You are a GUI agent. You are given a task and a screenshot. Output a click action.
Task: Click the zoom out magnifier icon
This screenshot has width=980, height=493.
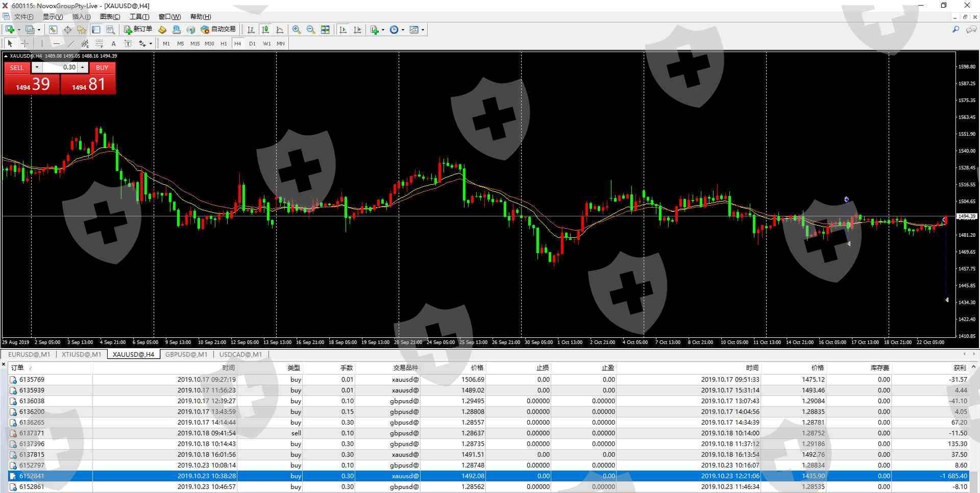click(x=311, y=30)
